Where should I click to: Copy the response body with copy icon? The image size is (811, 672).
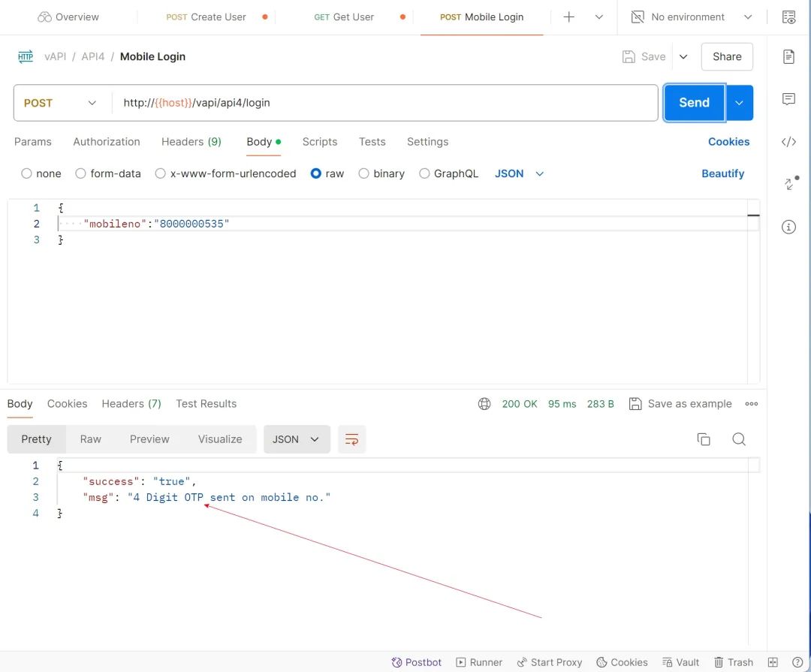tap(704, 439)
